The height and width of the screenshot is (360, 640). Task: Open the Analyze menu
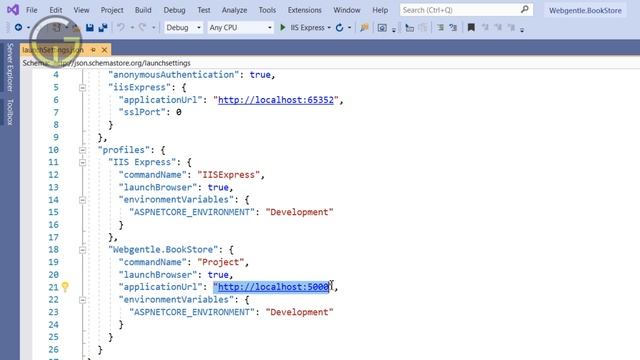(x=234, y=10)
